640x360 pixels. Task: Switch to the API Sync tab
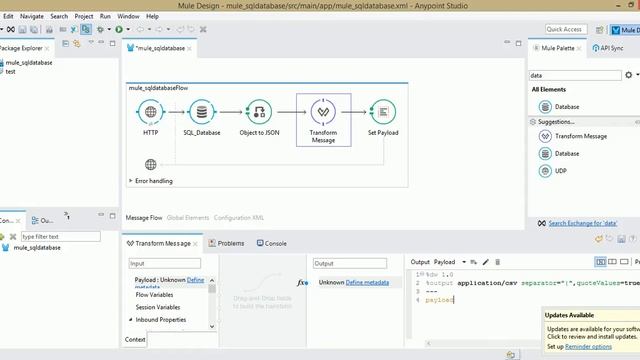click(x=608, y=48)
